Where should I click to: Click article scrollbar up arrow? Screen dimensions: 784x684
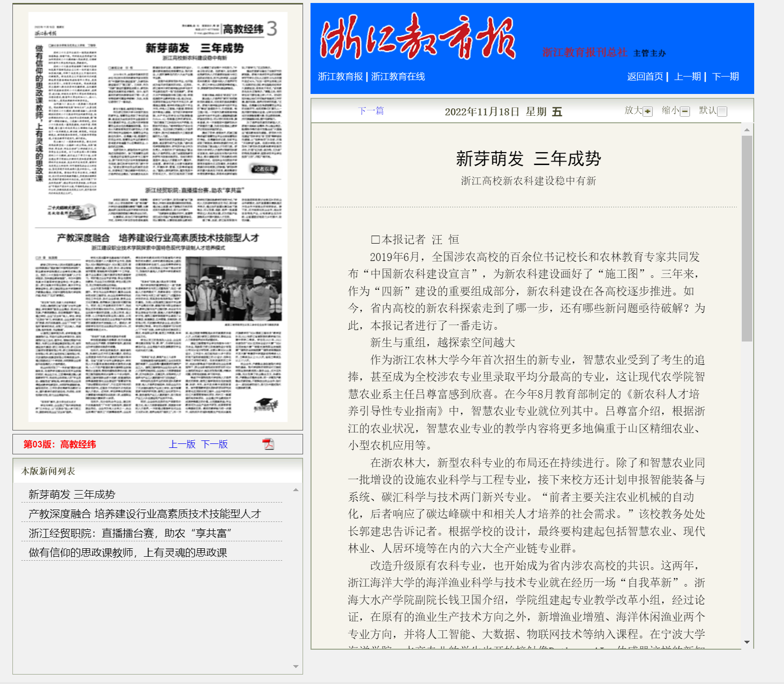tap(747, 129)
